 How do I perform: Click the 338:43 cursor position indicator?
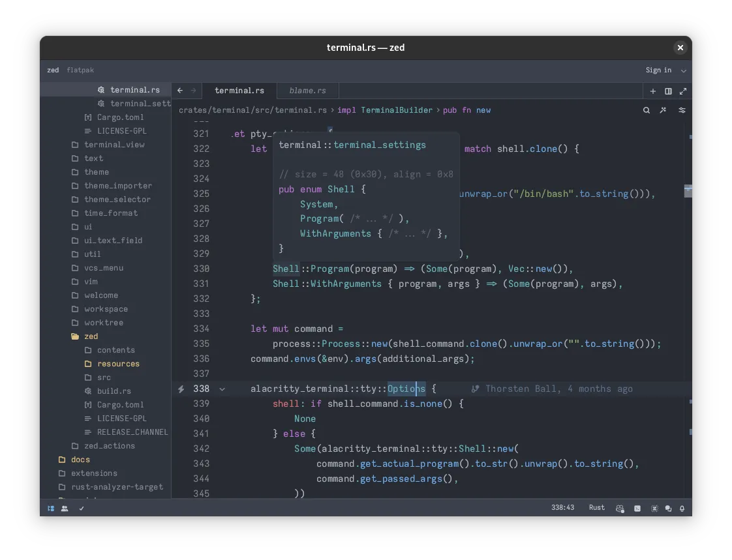click(x=563, y=508)
